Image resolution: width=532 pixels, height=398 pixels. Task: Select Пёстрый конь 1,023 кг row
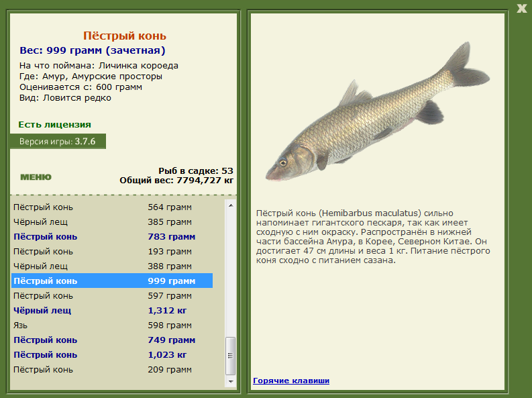point(112,354)
